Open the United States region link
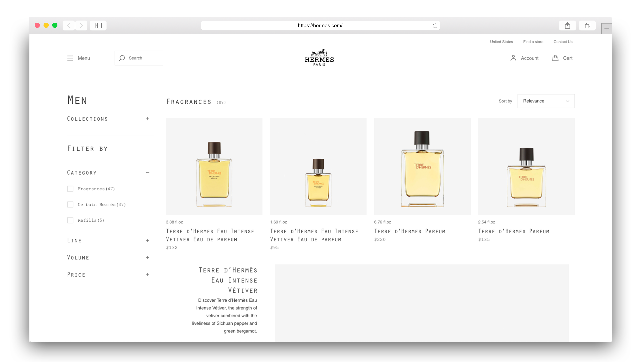The width and height of the screenshot is (644, 362). coord(501,42)
